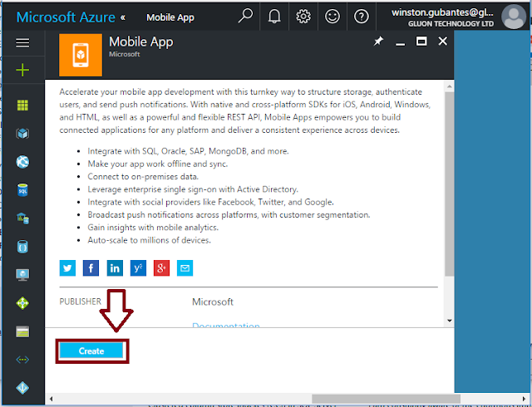This screenshot has width=532, height=407.
Task: Click the feedback smiley icon
Action: pyautogui.click(x=332, y=16)
